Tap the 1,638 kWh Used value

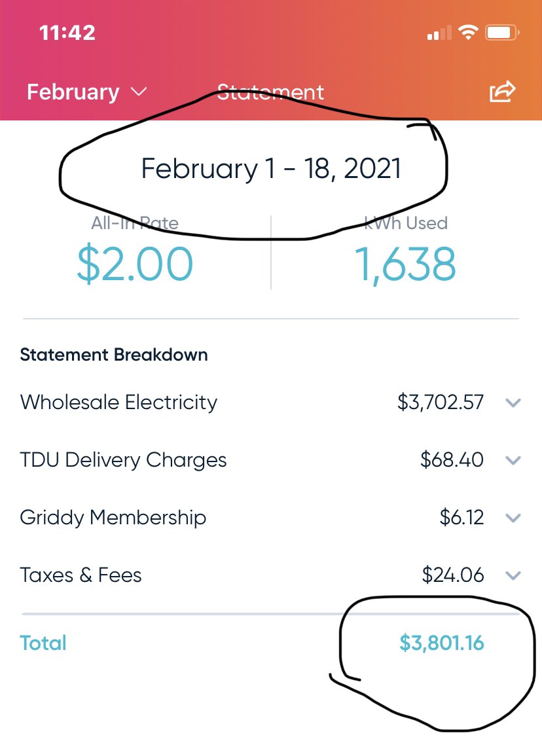click(x=406, y=264)
